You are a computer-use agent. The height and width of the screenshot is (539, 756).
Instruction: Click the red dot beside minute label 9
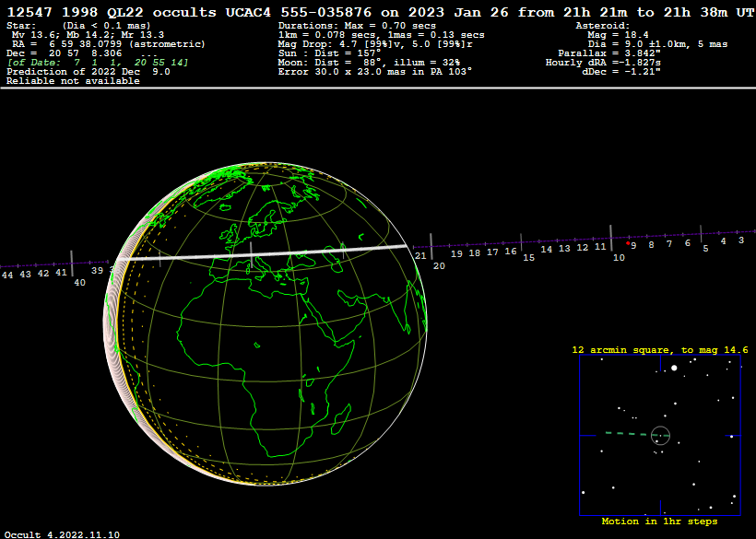click(x=628, y=244)
